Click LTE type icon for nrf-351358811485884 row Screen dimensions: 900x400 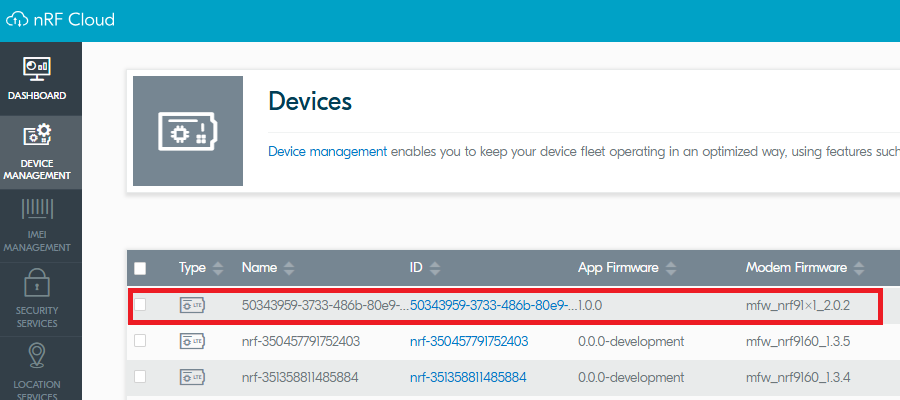point(192,377)
